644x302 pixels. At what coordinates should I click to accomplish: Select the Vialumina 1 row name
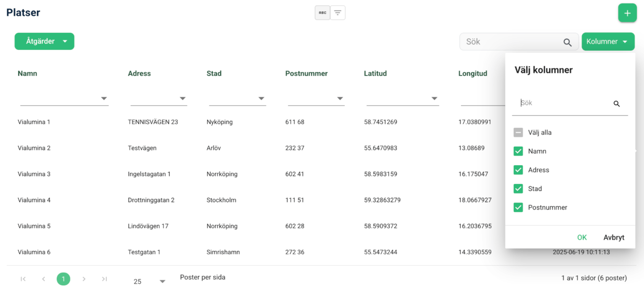pos(34,122)
